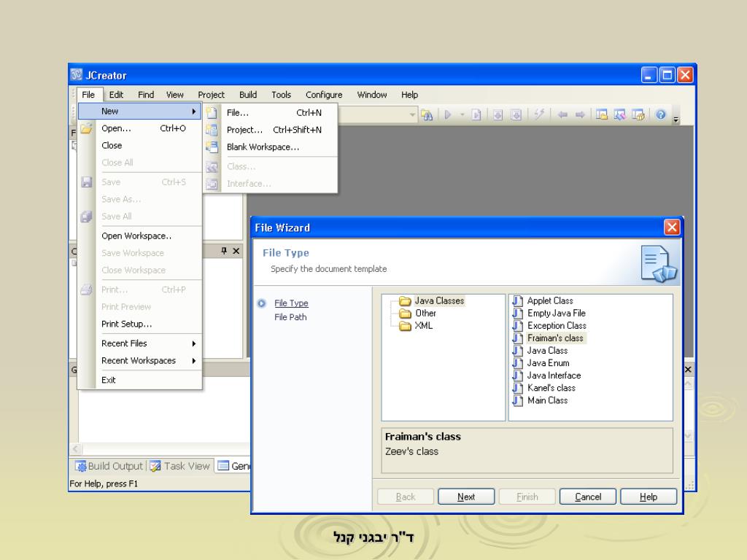This screenshot has width=747, height=560.
Task: Select Kanel's class template
Action: [551, 388]
